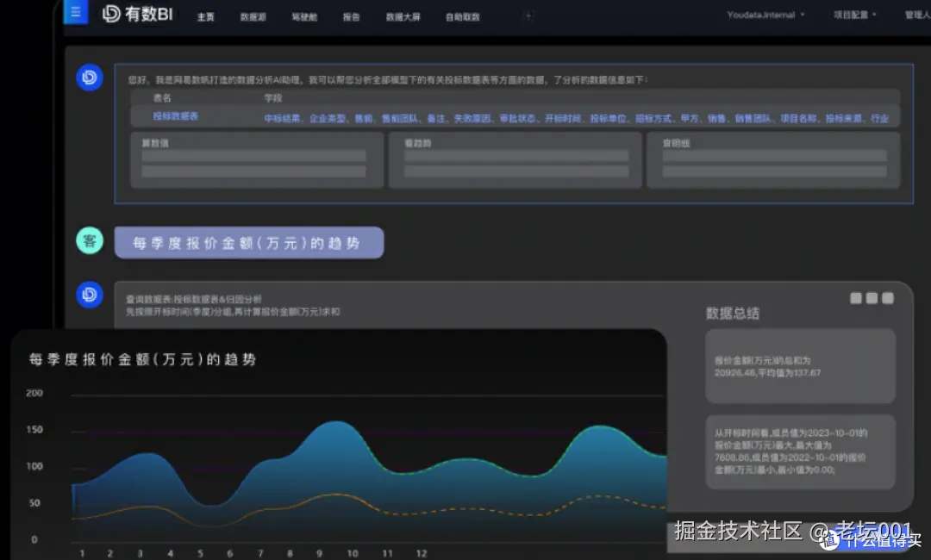Switch to the 报告 tab
Viewport: 931px width, 560px height.
coord(351,16)
